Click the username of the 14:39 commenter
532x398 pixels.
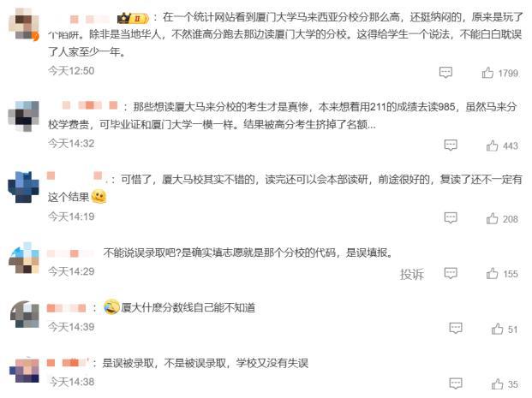click(x=66, y=308)
